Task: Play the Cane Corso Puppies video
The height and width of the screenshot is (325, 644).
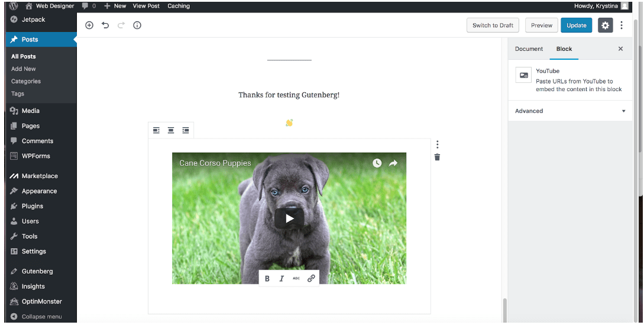Action: point(290,218)
